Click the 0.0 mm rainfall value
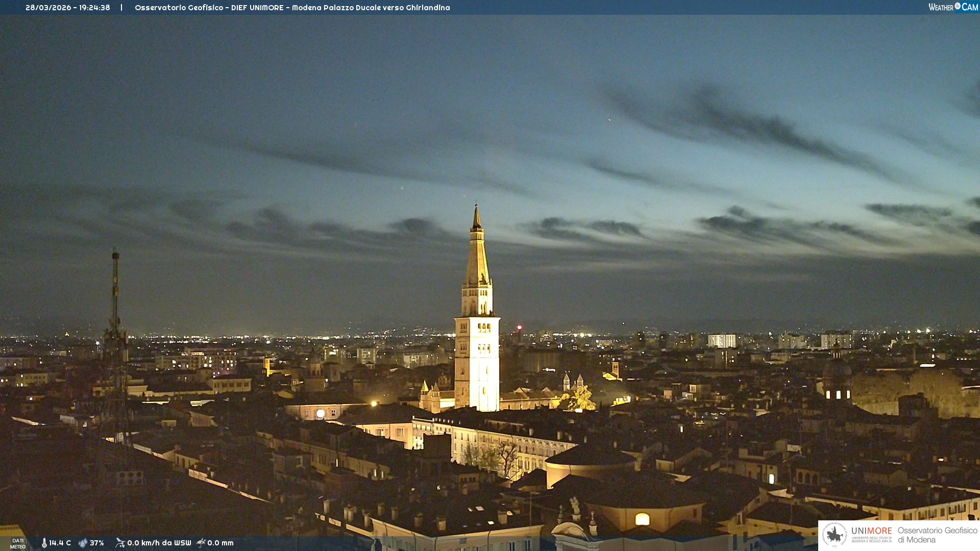 tap(220, 543)
